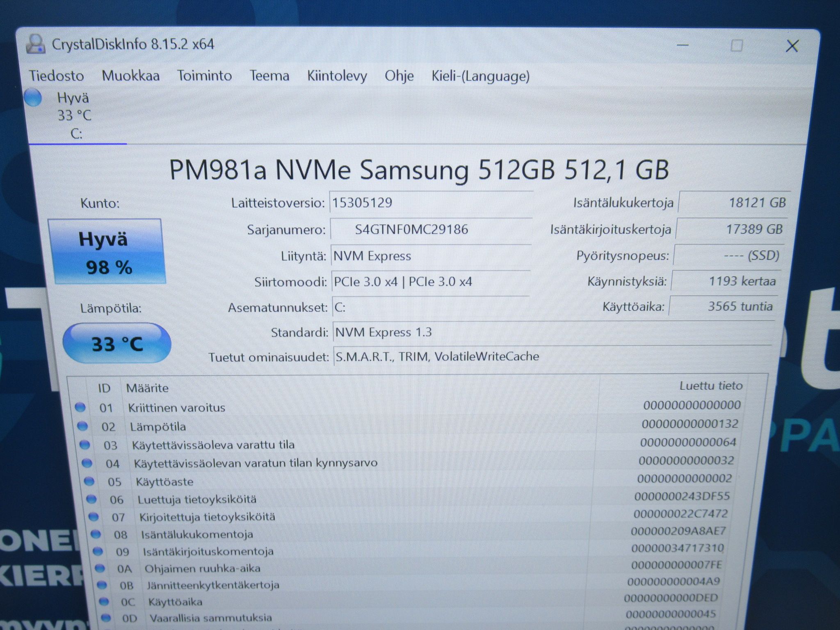Image resolution: width=840 pixels, height=630 pixels.
Task: Click status dot for Vaarallisia sammutuksia row
Action: click(x=106, y=618)
